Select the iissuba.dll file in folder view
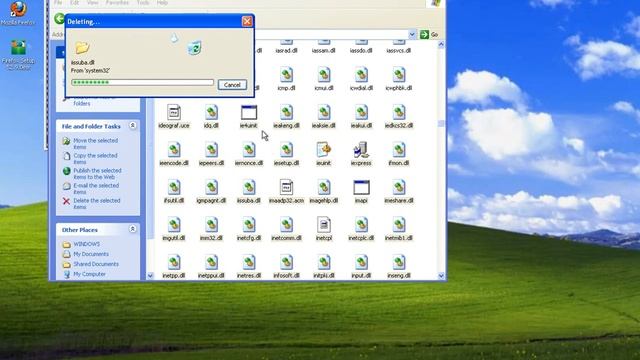 (249, 187)
